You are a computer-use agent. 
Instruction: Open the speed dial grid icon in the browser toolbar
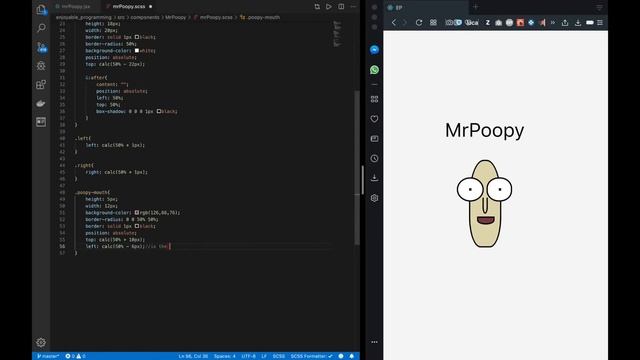[x=433, y=23]
